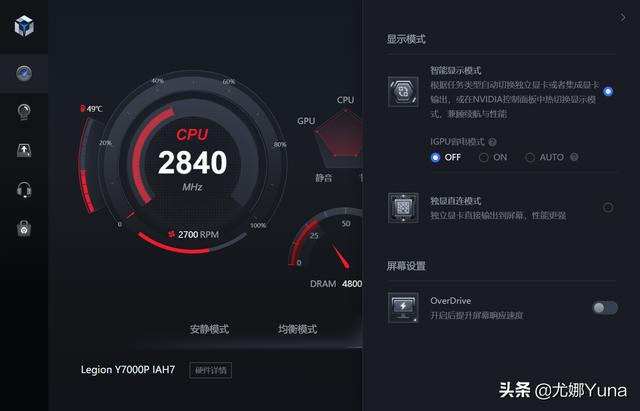Open the spotlight lamp sidebar icon
This screenshot has height=411, width=640.
[24, 111]
